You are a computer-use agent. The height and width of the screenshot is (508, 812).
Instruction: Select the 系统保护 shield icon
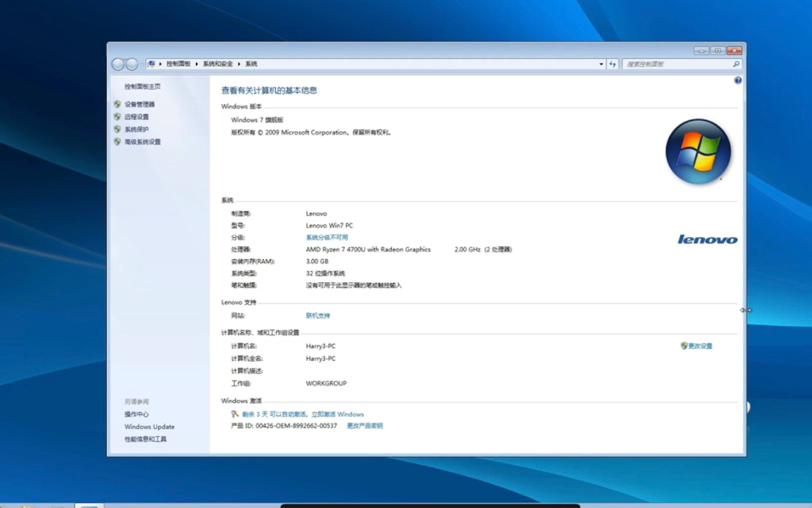coord(117,129)
